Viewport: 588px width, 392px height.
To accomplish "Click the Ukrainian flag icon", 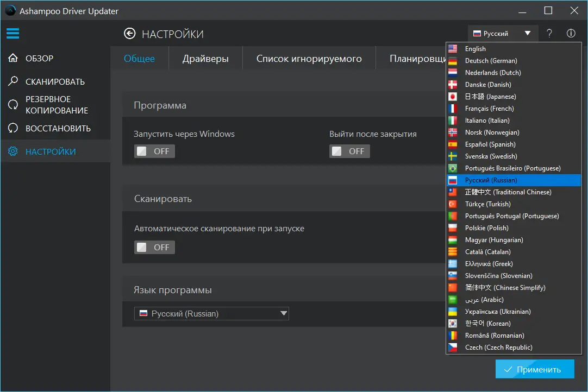I will pos(453,312).
